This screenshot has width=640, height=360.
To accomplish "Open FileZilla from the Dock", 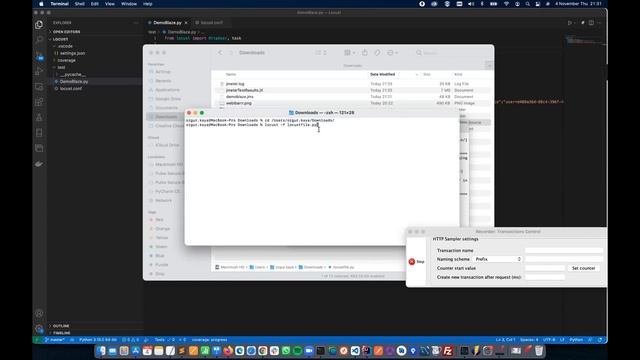I will (448, 351).
